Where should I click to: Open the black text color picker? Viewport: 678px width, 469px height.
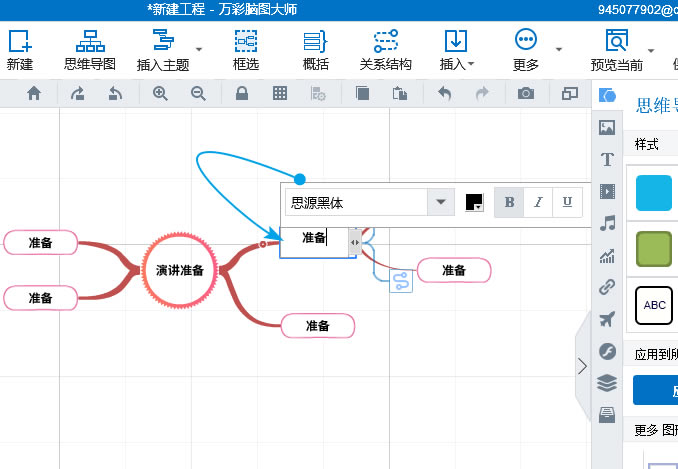click(x=474, y=202)
